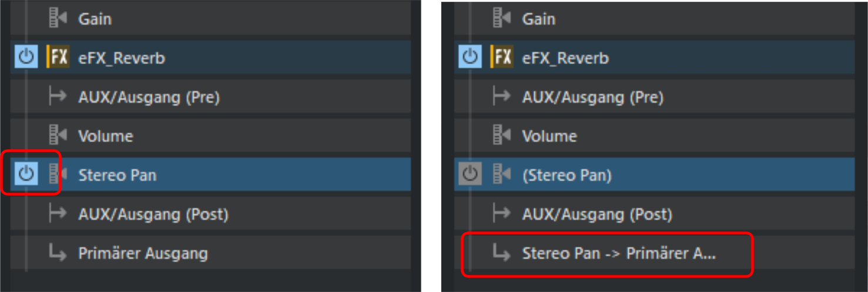
Task: Toggle eFX_Reverb power in the left panel
Action: (x=25, y=58)
